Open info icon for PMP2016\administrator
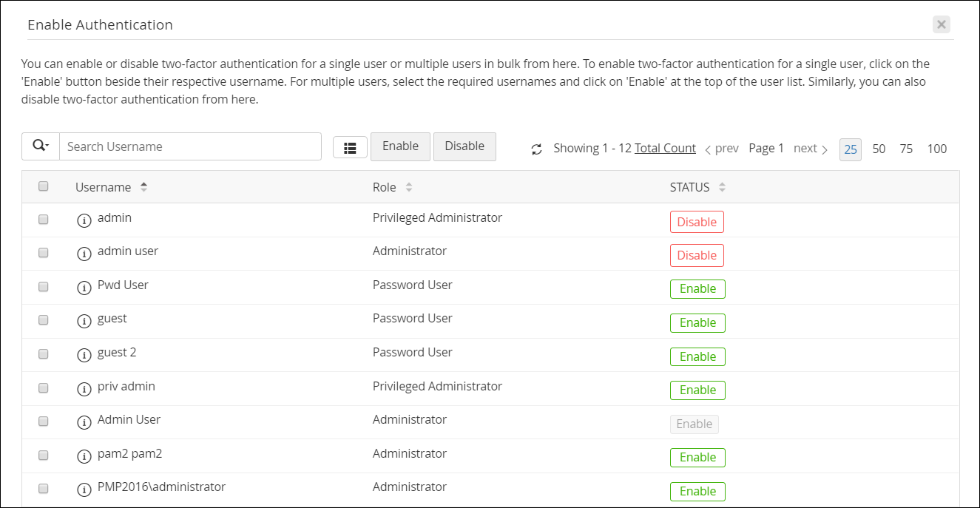Screen dimensions: 980x508 coord(84,489)
